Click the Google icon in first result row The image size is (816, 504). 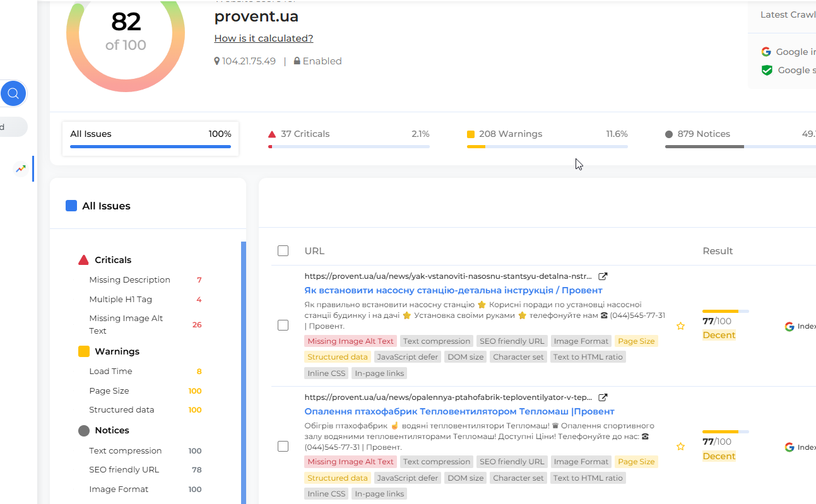tap(789, 326)
